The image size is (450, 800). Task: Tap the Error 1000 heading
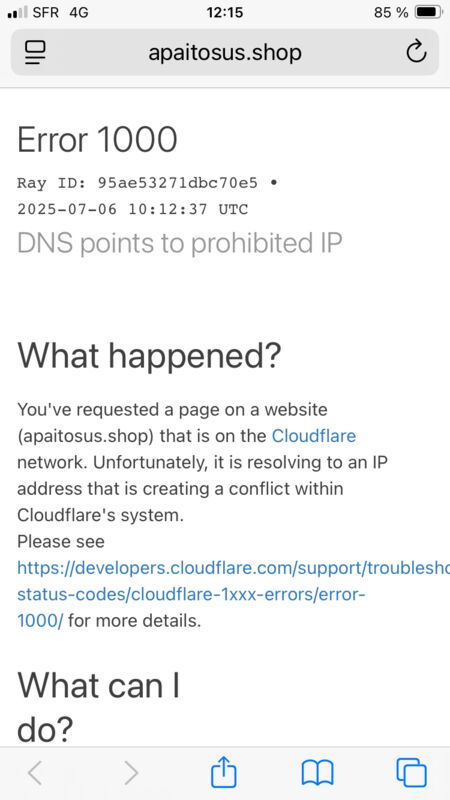[97, 139]
